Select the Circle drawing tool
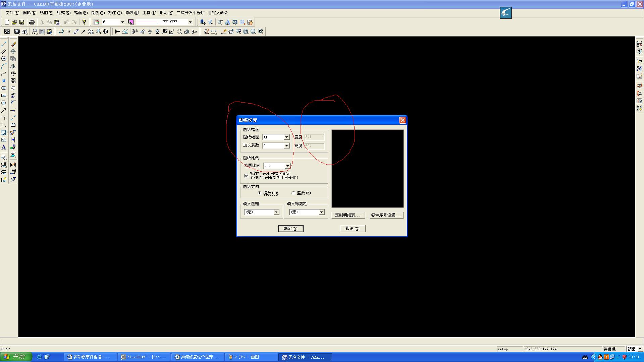 [4, 59]
